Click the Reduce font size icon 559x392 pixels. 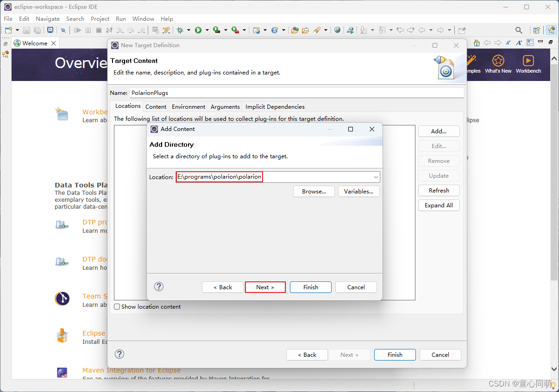click(x=508, y=43)
